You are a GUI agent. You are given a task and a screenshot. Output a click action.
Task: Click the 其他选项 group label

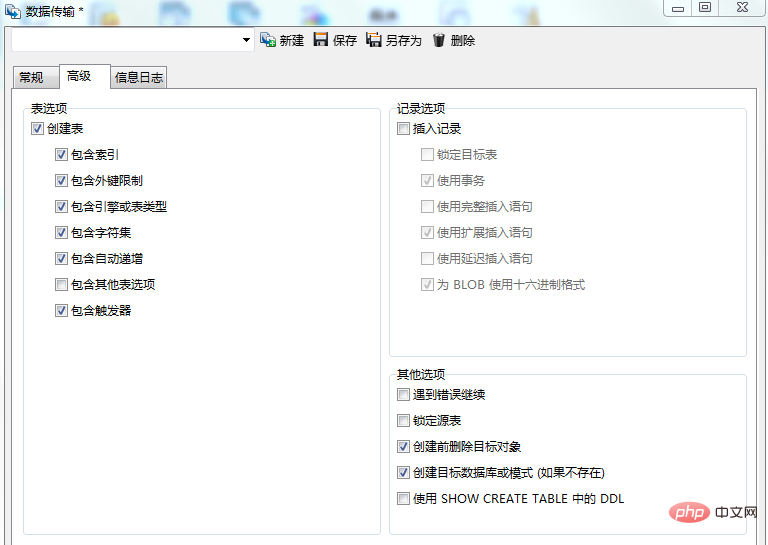click(421, 375)
